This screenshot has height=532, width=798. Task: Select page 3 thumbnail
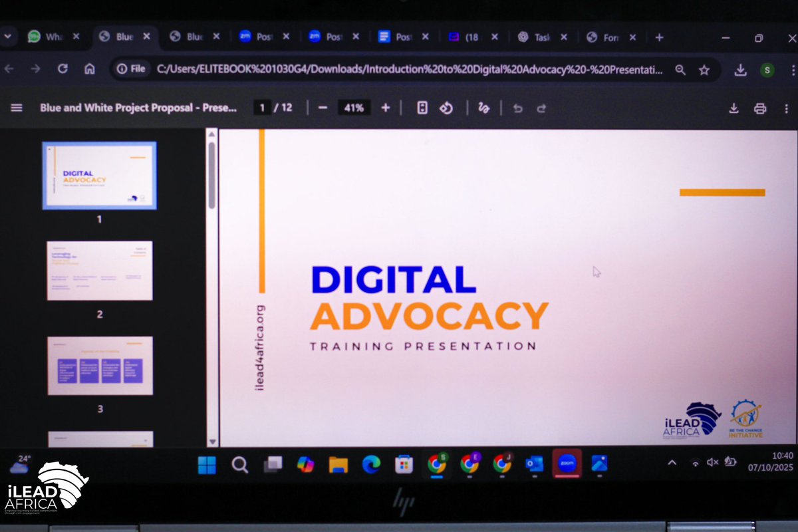100,366
